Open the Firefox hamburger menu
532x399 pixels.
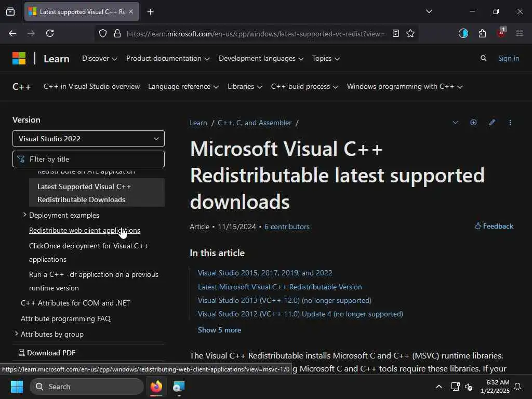coord(519,33)
